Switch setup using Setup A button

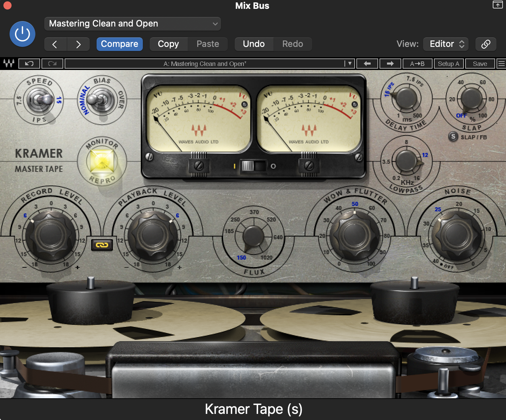449,64
